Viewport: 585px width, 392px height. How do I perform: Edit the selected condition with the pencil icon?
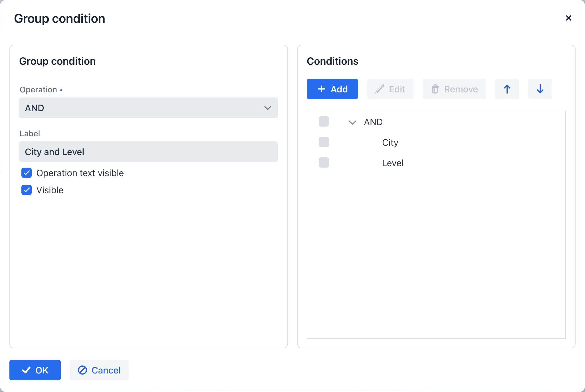coord(390,89)
